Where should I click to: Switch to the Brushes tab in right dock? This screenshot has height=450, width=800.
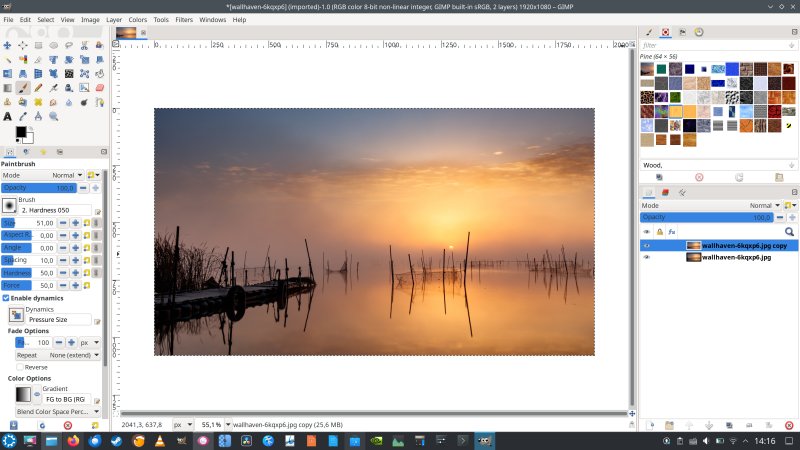[649, 32]
